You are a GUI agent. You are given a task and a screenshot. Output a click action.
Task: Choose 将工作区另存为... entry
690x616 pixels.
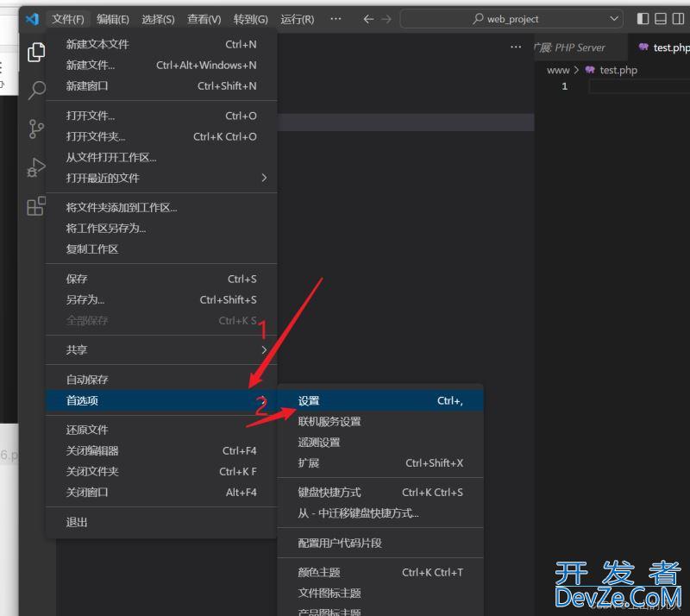tap(161, 228)
